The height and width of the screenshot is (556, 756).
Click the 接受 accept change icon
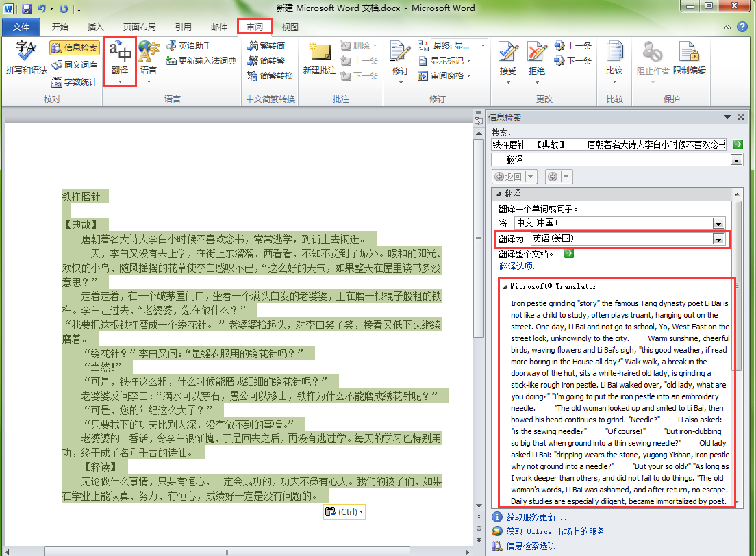508,52
